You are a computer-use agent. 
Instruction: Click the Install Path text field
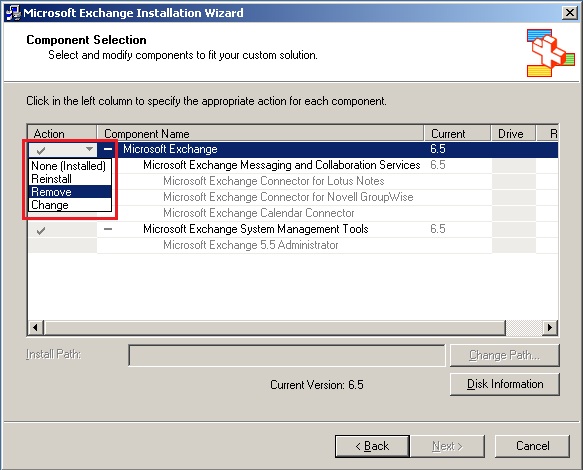coord(286,355)
